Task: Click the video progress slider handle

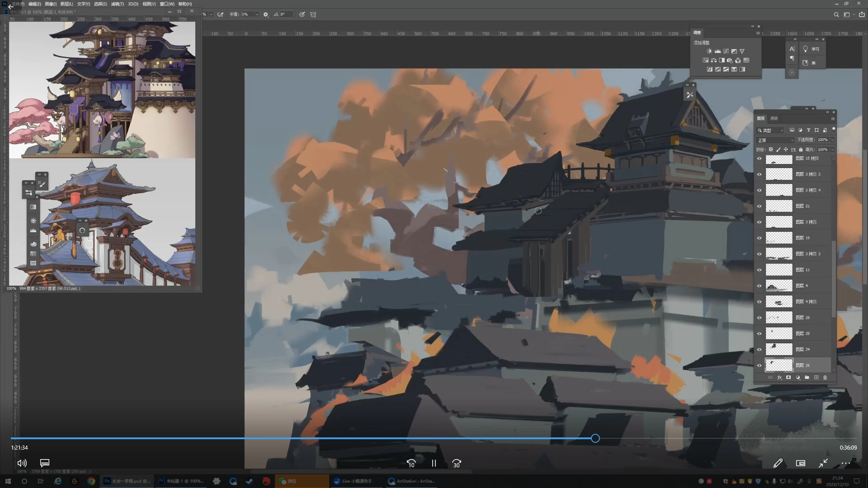Action: coord(595,438)
